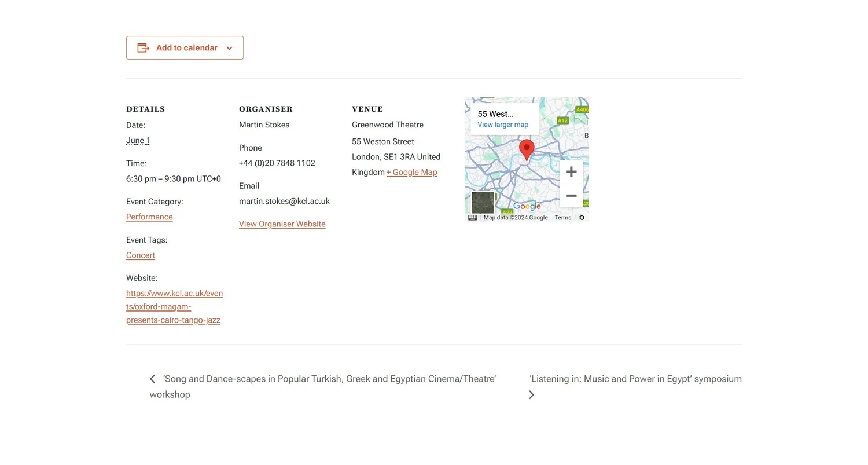Go to previous 'Song and Dance-scapes' workshop event

(323, 387)
